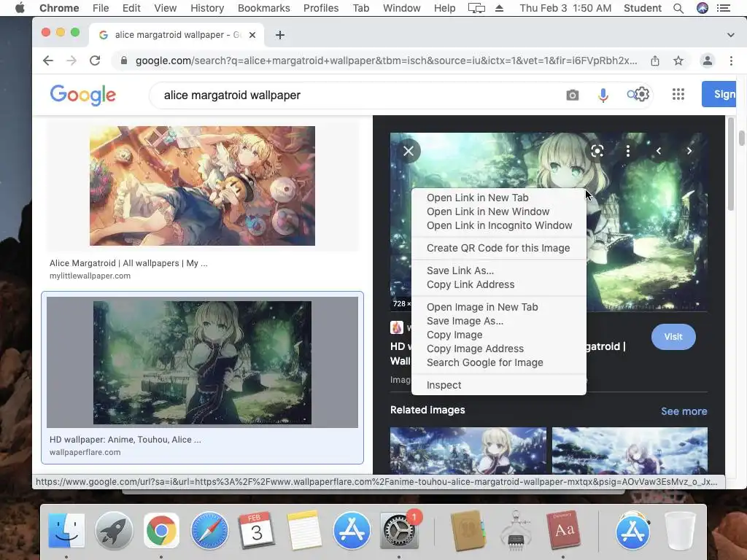
Task: View site information lock icon
Action: [124, 61]
